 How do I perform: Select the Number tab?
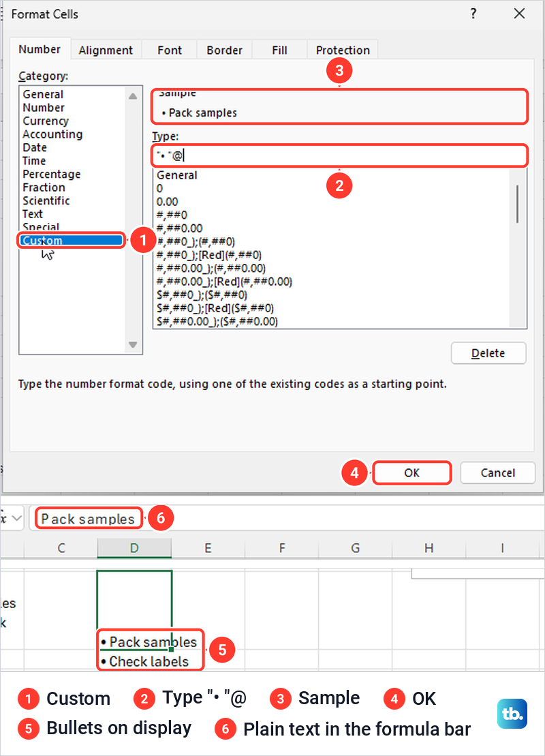(40, 49)
